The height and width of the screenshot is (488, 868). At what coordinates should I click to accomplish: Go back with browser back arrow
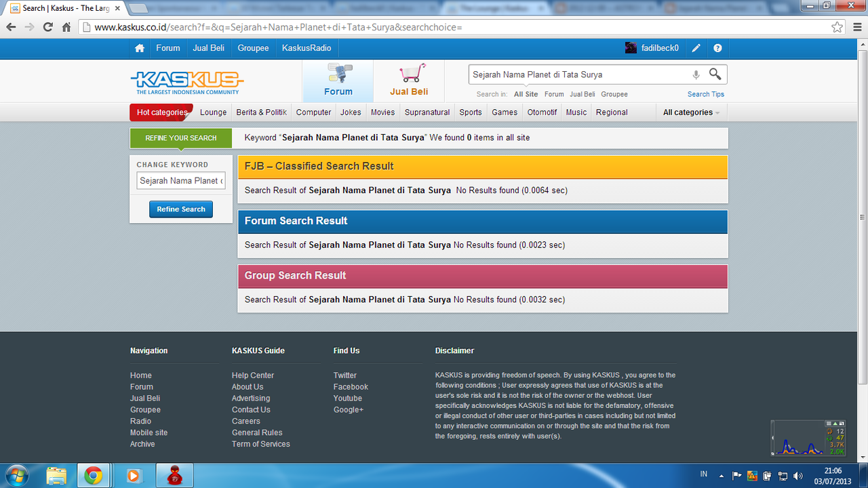pyautogui.click(x=12, y=27)
